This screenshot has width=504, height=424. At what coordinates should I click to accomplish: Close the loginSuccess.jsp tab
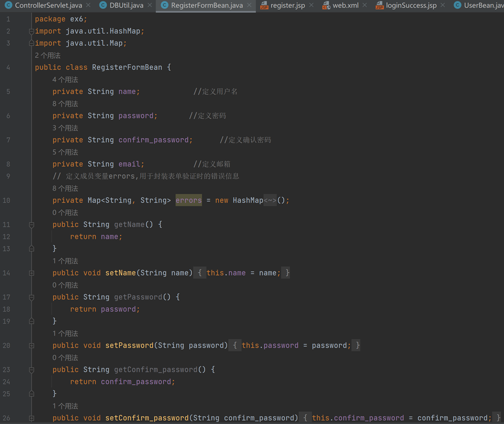pyautogui.click(x=443, y=5)
